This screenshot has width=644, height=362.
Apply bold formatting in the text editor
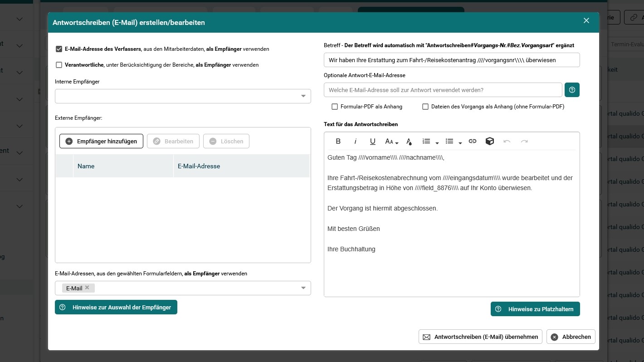338,141
